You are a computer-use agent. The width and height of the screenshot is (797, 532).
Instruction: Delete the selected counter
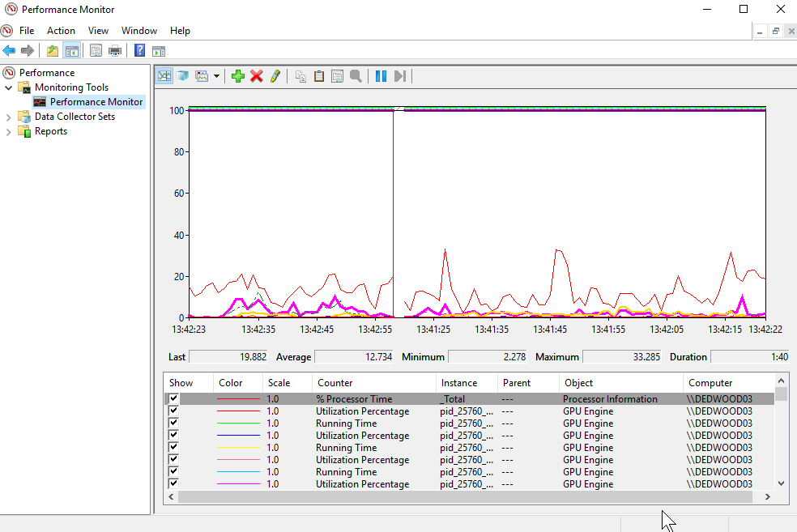257,75
